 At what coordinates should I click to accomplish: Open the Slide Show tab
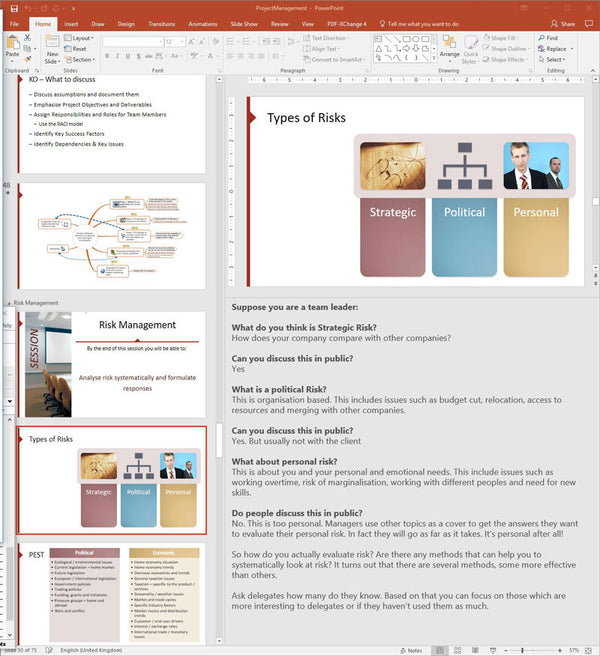pyautogui.click(x=244, y=24)
